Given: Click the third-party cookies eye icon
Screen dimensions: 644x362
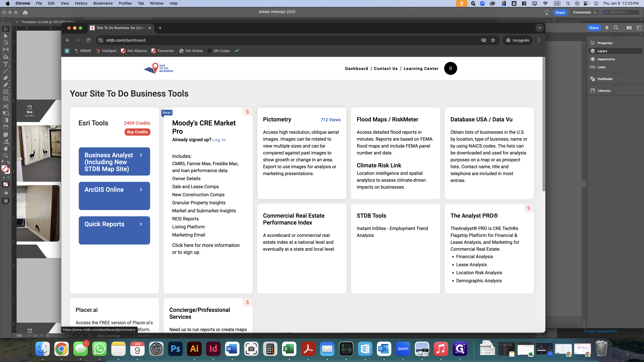Looking at the screenshot, I should [x=484, y=40].
